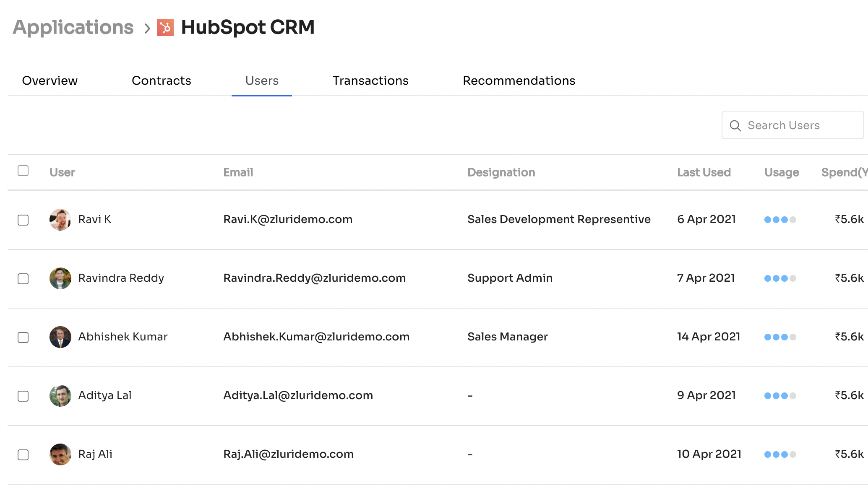Tick the select-all users checkbox
The height and width of the screenshot is (488, 868).
pos(23,171)
